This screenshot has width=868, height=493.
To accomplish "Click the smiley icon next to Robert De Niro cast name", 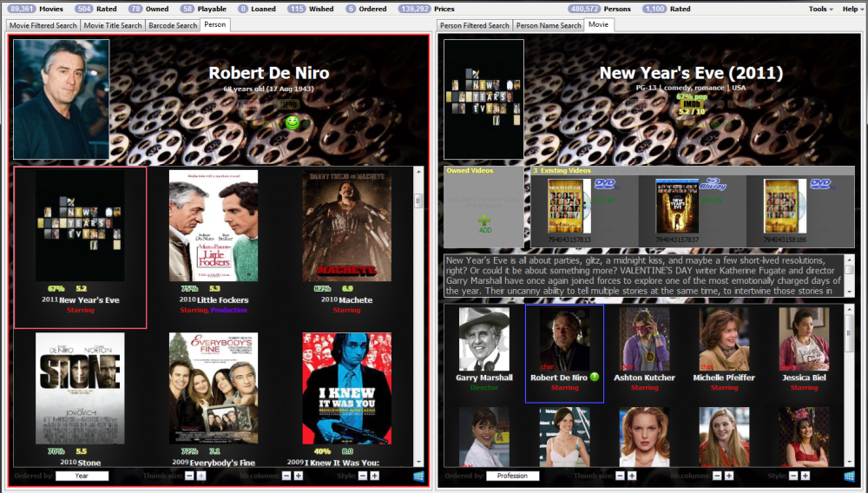I will [595, 377].
